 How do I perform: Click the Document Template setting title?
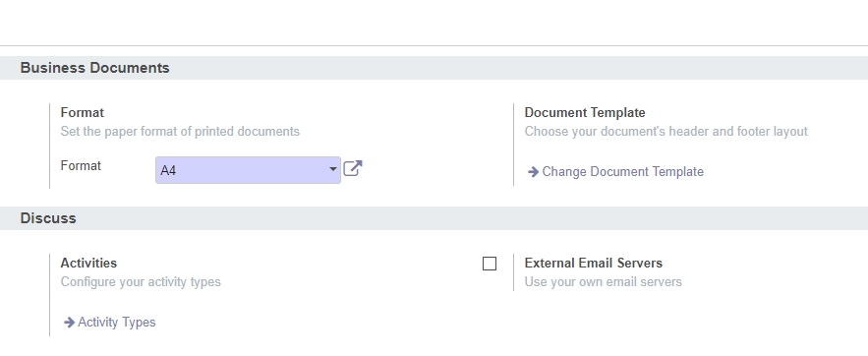click(x=585, y=112)
